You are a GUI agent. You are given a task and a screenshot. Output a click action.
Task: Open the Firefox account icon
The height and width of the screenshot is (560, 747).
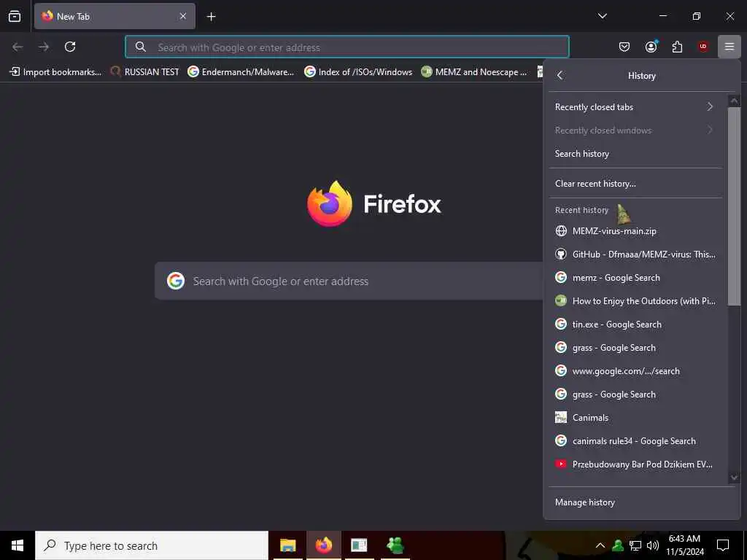(651, 47)
